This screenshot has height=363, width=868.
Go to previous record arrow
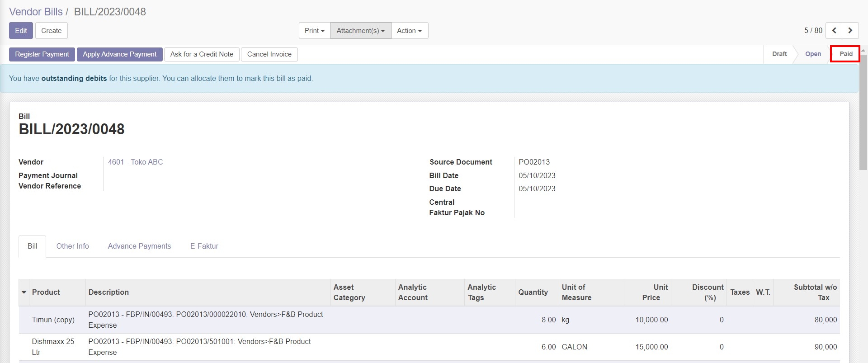(x=834, y=31)
